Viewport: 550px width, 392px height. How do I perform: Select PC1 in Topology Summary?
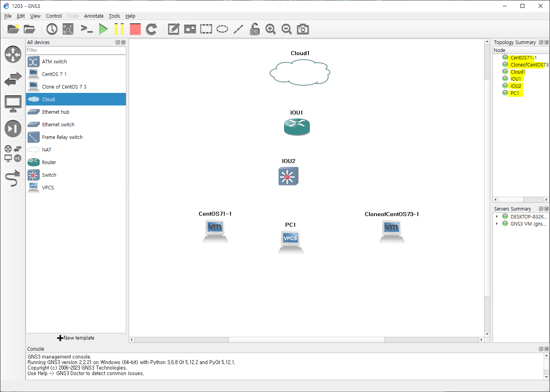(515, 93)
